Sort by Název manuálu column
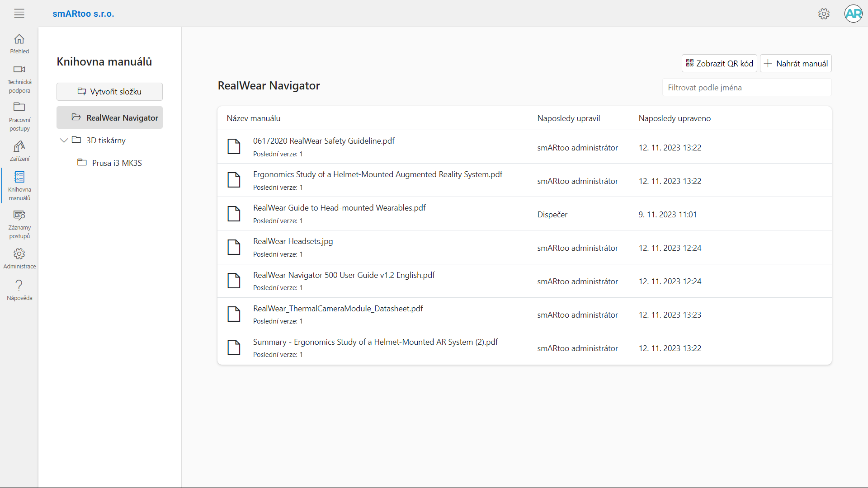This screenshot has width=868, height=488. tap(254, 118)
